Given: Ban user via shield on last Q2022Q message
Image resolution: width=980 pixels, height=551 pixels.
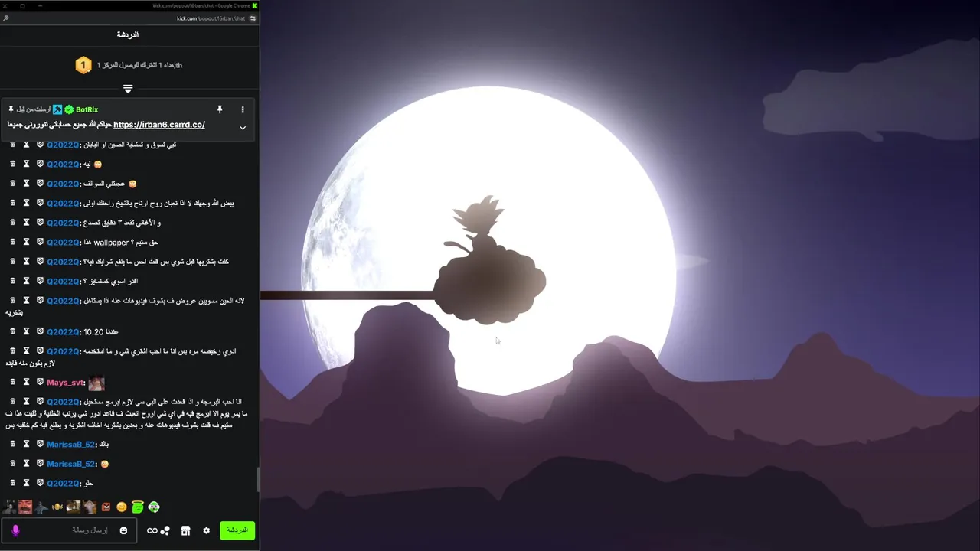Looking at the screenshot, I should point(40,483).
